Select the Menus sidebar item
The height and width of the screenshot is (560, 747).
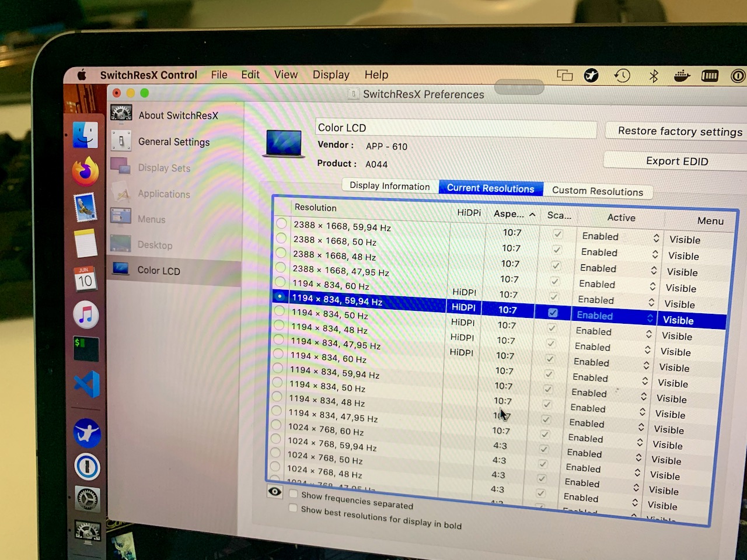coord(151,219)
